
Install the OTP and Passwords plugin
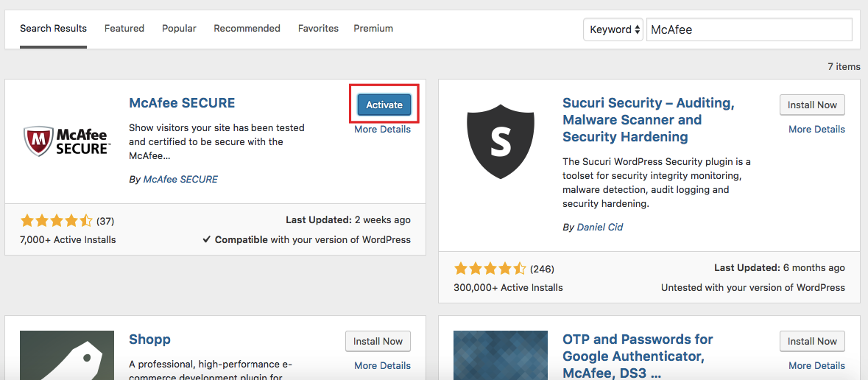click(812, 341)
